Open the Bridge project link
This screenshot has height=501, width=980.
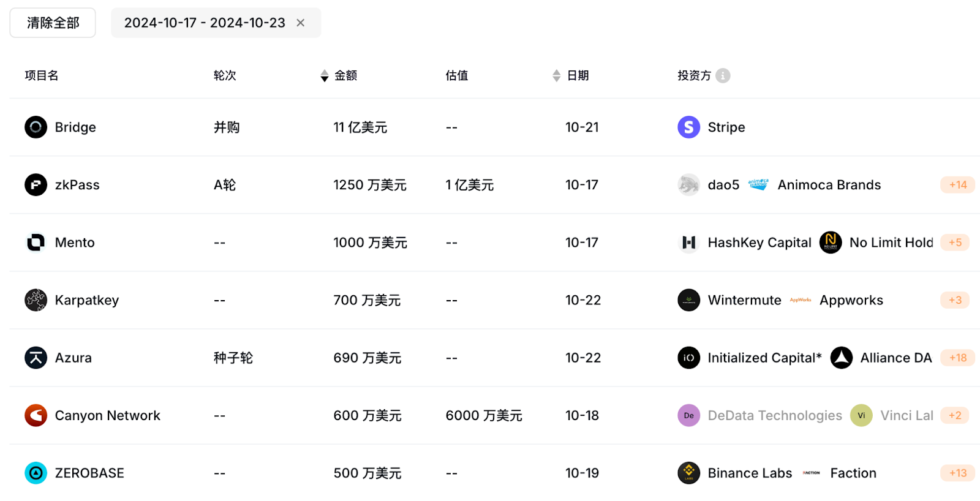[75, 127]
